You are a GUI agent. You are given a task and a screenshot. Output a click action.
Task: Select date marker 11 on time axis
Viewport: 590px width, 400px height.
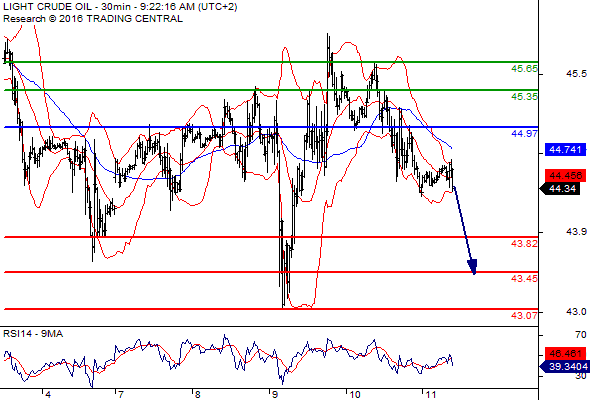(x=431, y=394)
